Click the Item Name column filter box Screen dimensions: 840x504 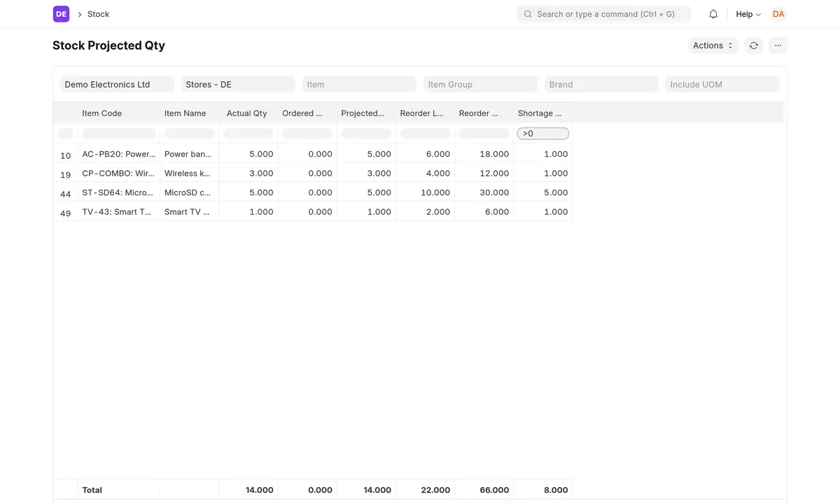[x=190, y=133]
